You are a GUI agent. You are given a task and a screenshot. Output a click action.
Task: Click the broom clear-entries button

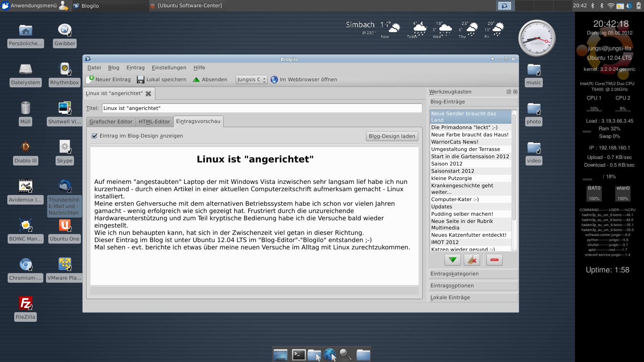(472, 260)
